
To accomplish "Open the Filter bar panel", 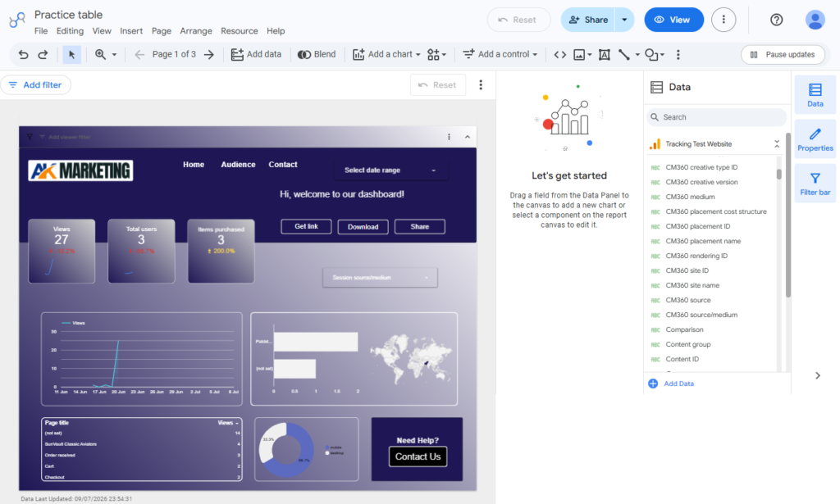I will click(815, 184).
